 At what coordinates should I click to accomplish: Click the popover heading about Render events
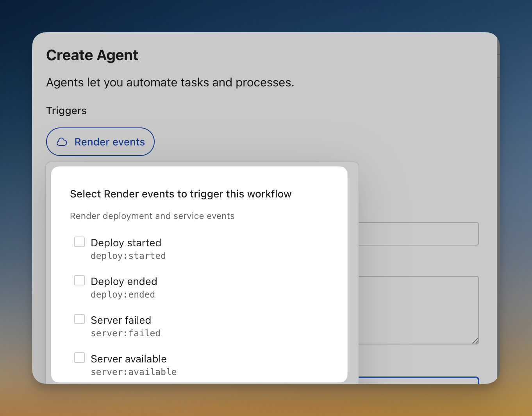pyautogui.click(x=180, y=194)
